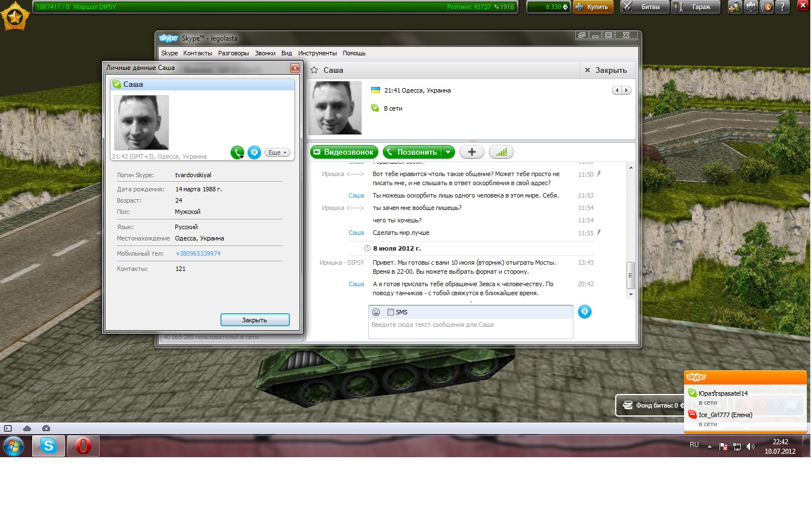Click the edit pencil icon at 11:50 message
The width and height of the screenshot is (812, 508).
click(599, 174)
